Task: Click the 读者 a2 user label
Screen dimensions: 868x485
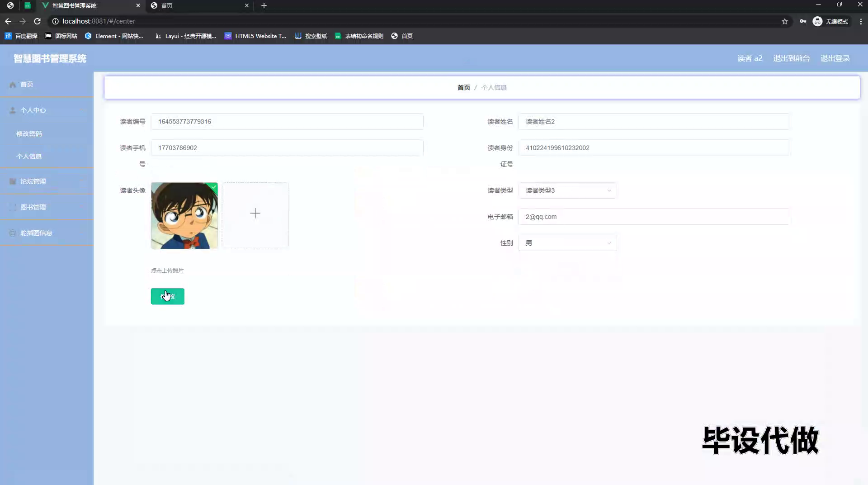Action: (750, 58)
